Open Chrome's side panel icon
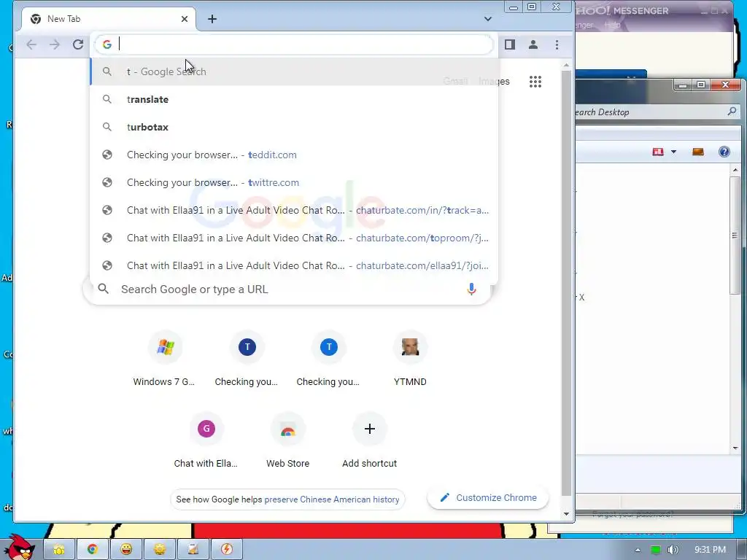 point(510,44)
